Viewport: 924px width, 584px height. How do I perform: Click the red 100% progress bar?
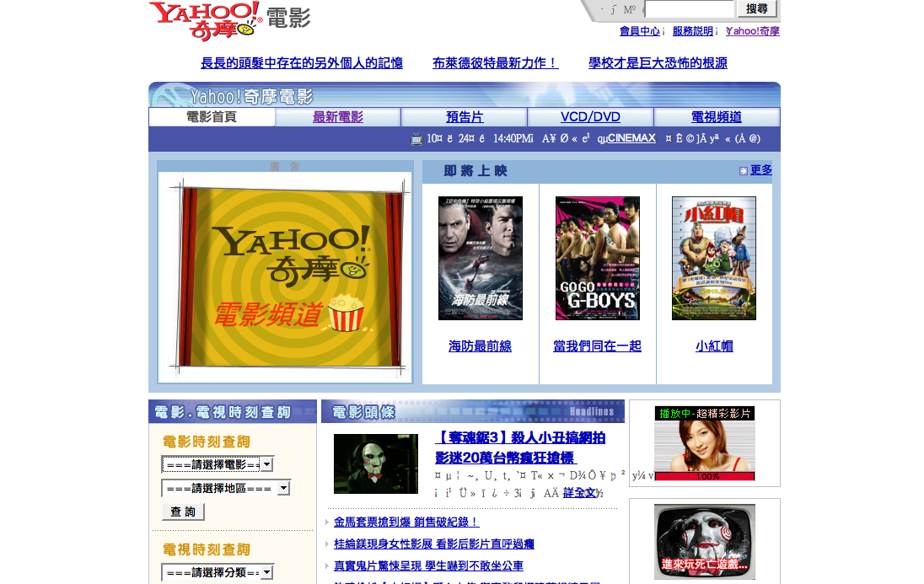(705, 476)
